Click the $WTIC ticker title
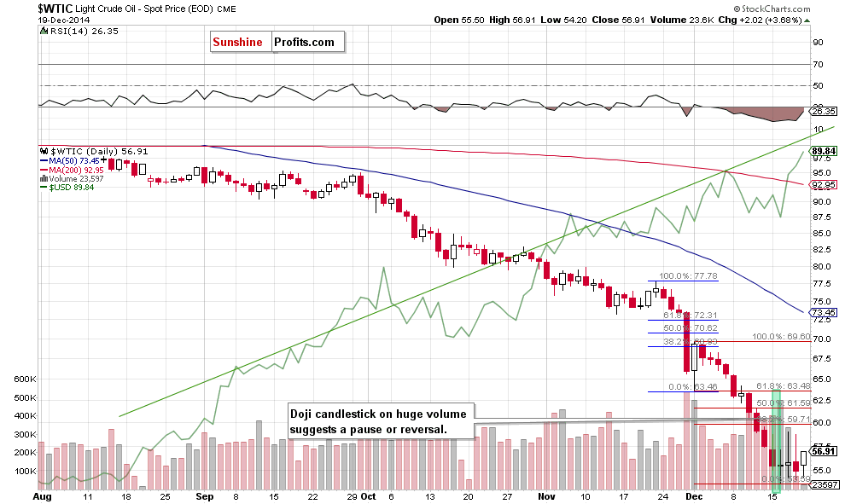The width and height of the screenshot is (845, 504). (55, 9)
